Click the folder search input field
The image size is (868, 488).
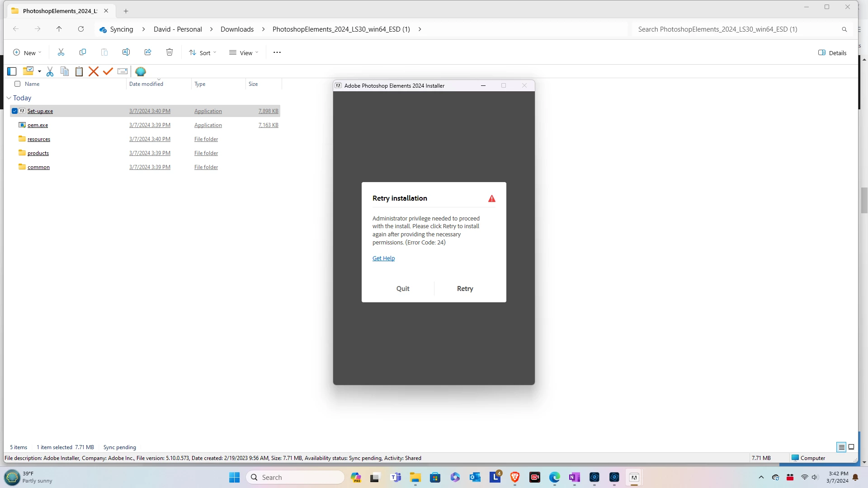(x=737, y=29)
